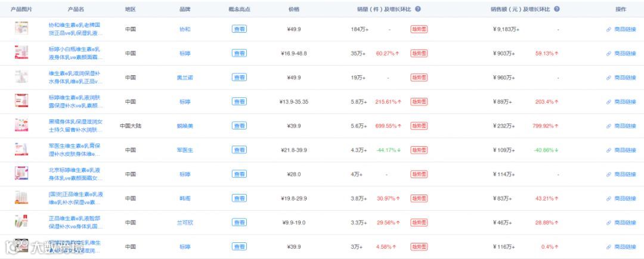The width and height of the screenshot is (644, 259).
Task: Click 查看 button in 协和 row
Action: (240, 29)
